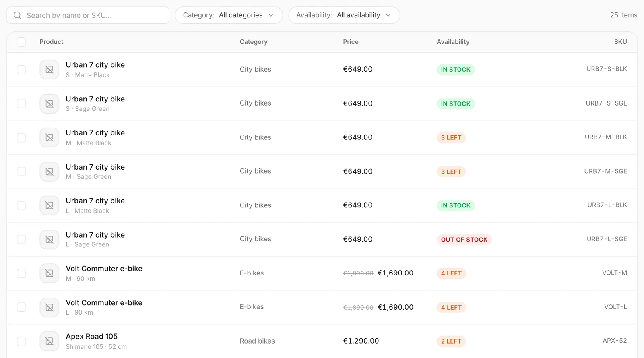Viewport: 644px width, 358px height.
Task: Click the €1,290.00 price cell
Action: pos(361,341)
